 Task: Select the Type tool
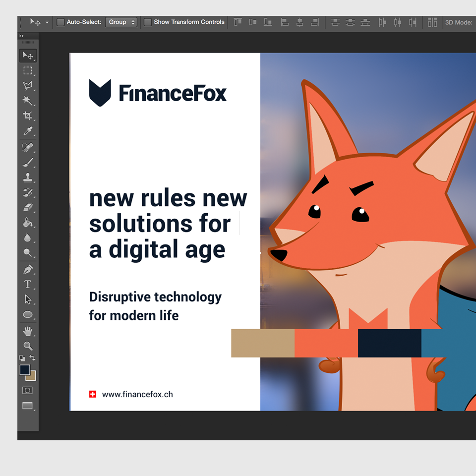[28, 285]
